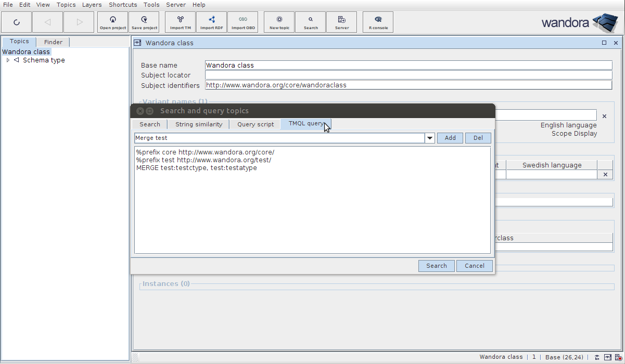Click the Import TM toolbar icon

181,22
